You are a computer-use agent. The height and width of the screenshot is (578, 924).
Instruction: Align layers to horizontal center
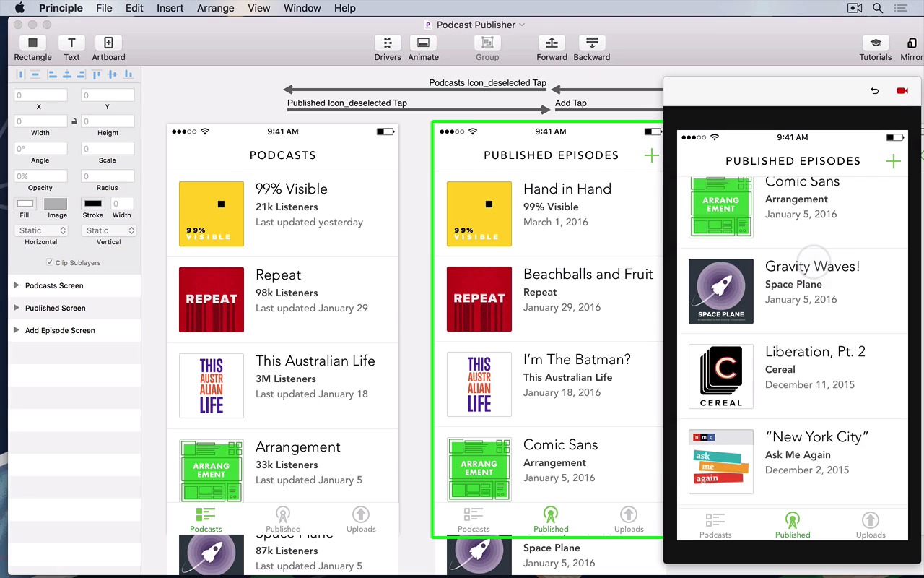tap(66, 74)
